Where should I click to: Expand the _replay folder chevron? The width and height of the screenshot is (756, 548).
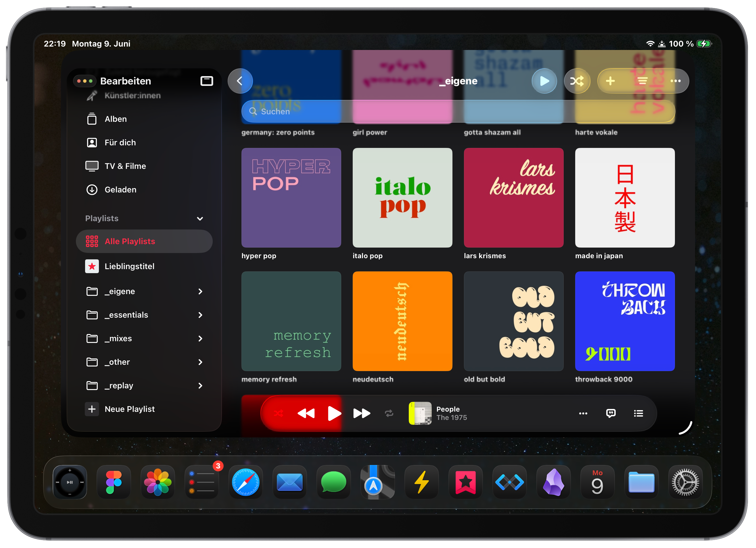click(200, 386)
